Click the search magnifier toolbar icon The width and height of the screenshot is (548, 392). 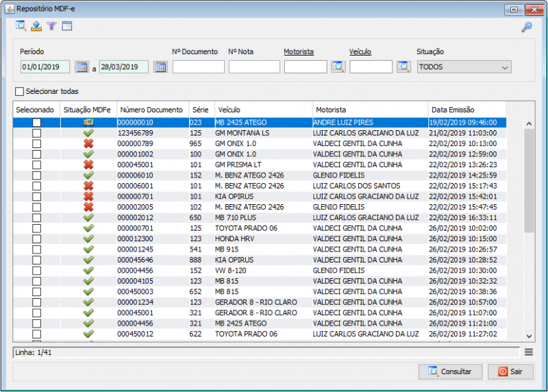pos(21,26)
